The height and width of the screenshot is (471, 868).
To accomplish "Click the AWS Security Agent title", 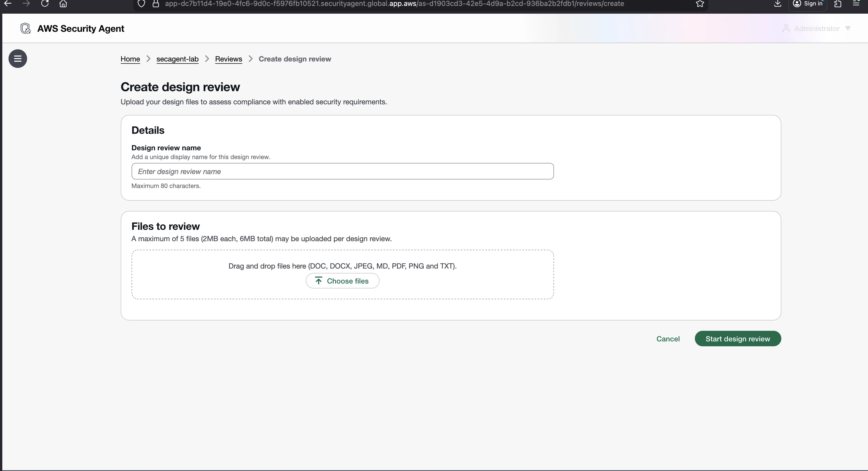I will tap(81, 29).
